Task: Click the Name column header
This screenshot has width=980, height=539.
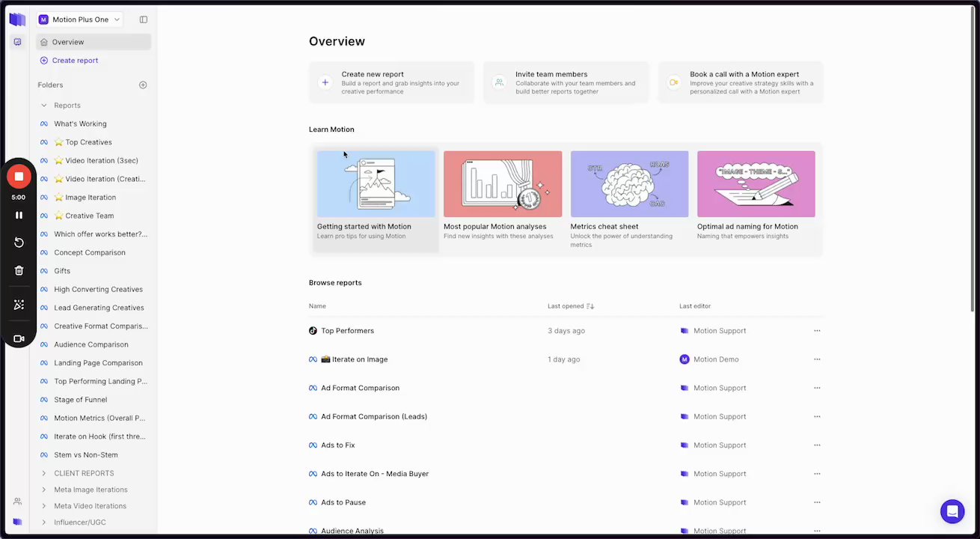Action: coord(317,306)
